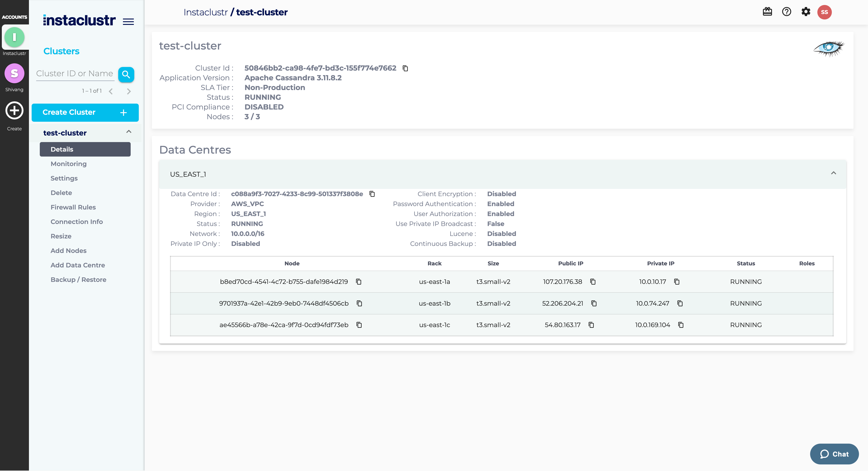Click the Create Cluster button
The height and width of the screenshot is (471, 868).
point(85,112)
